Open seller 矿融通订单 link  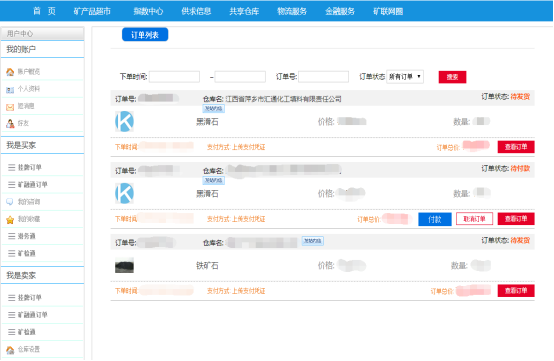pyautogui.click(x=33, y=315)
